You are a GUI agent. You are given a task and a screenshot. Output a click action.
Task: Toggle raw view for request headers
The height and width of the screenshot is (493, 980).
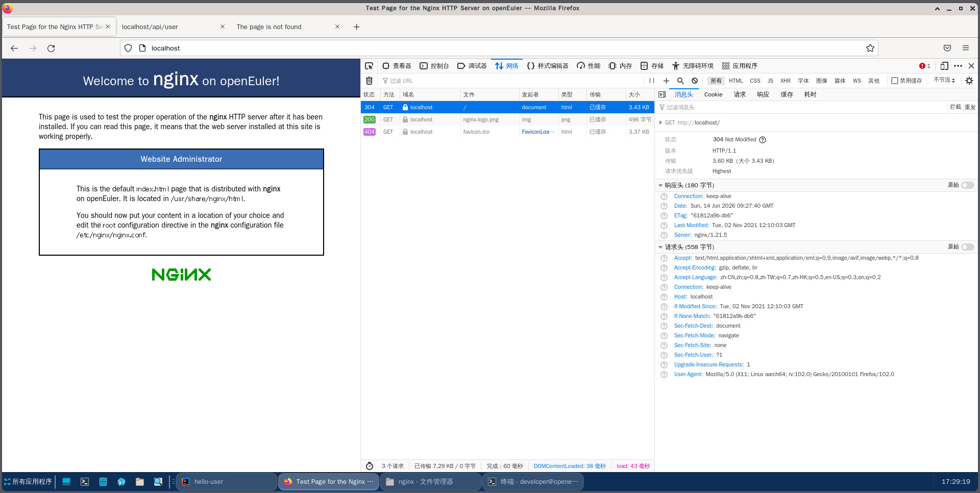coord(968,247)
